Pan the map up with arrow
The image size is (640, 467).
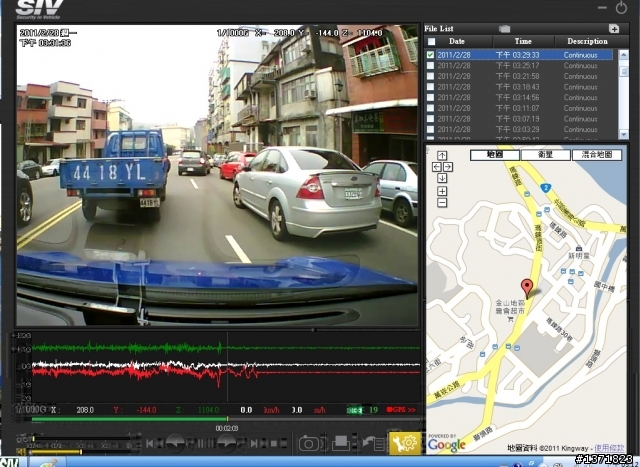(x=442, y=156)
